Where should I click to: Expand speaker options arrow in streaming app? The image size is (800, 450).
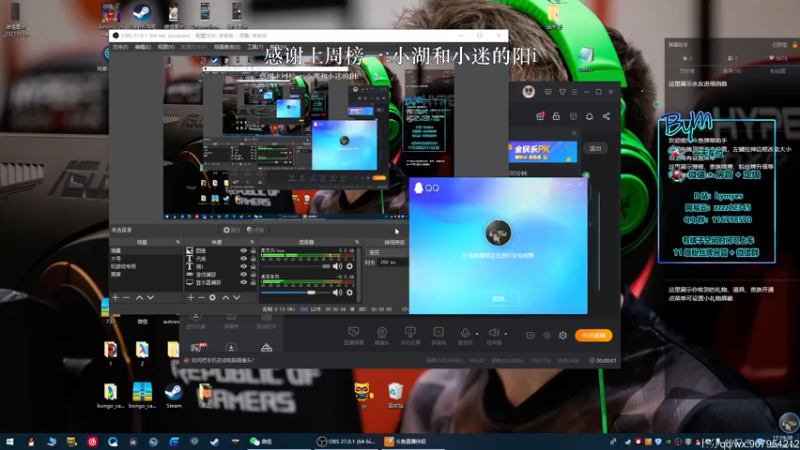pos(506,334)
